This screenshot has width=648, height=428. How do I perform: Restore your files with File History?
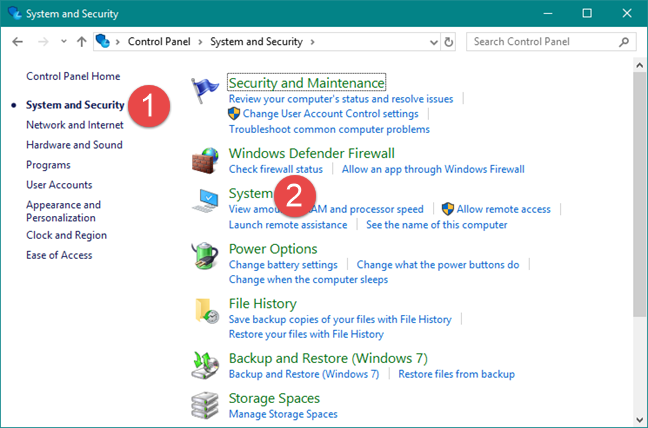click(306, 334)
